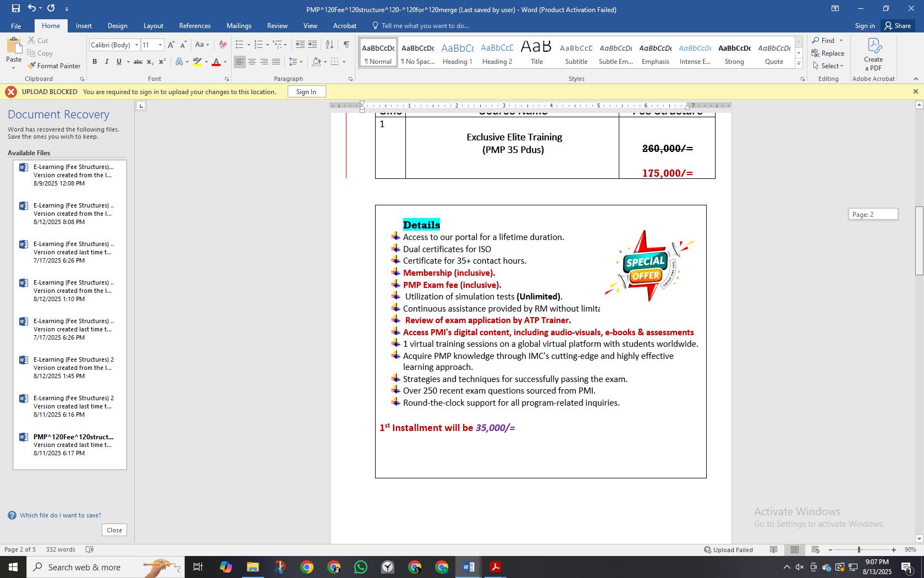Toggle Align Left
Image resolution: width=924 pixels, height=578 pixels.
(239, 62)
